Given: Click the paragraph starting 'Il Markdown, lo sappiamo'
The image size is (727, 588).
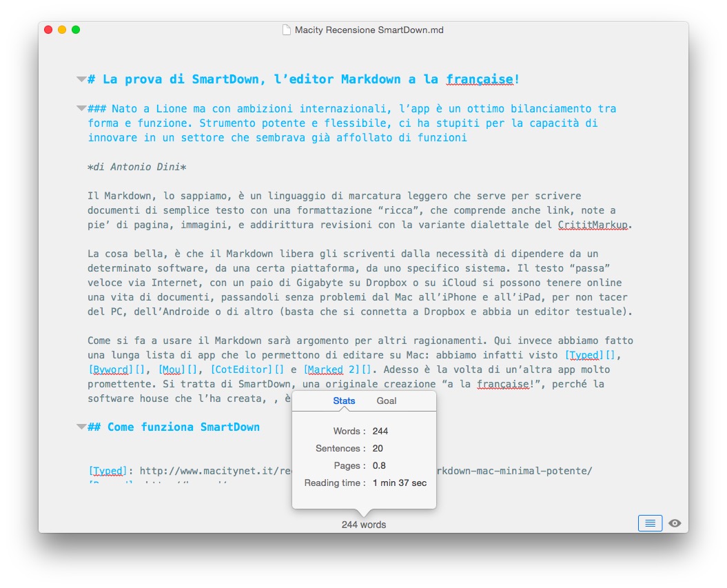Looking at the screenshot, I should 360,210.
